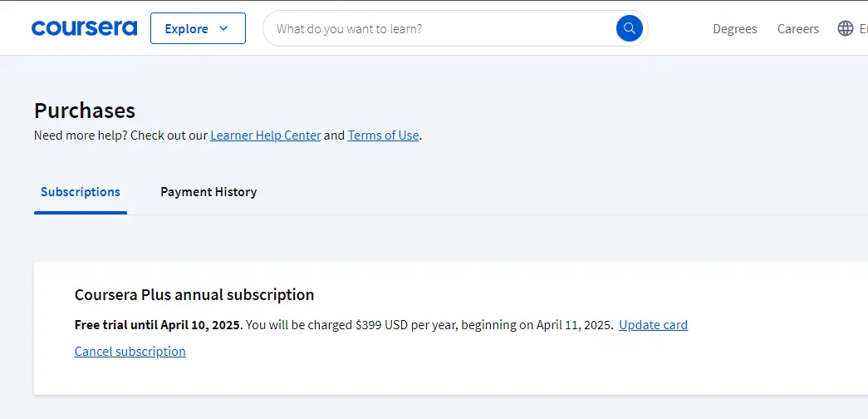Click the Coursera logo
The width and height of the screenshot is (868, 419).
(x=84, y=28)
